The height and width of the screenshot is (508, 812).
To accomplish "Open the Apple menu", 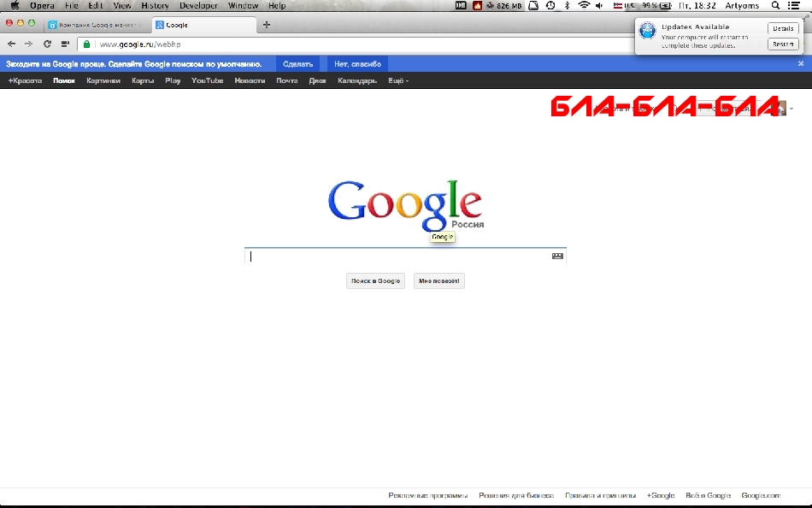I will tap(15, 6).
